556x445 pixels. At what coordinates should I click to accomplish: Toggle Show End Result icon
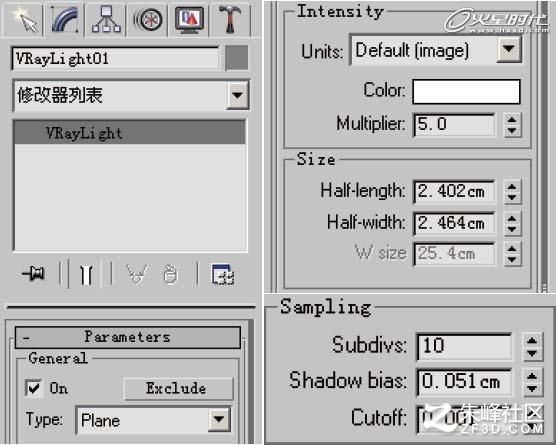86,274
